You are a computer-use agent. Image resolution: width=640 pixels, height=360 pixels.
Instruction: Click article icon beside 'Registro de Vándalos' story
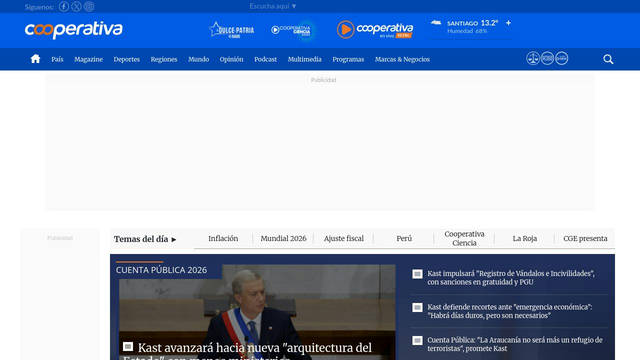coord(417,274)
